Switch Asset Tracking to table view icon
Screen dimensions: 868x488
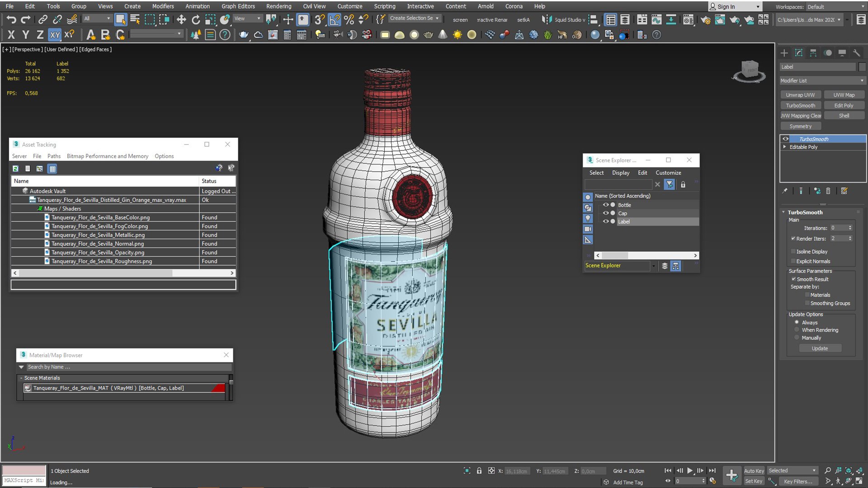[52, 169]
